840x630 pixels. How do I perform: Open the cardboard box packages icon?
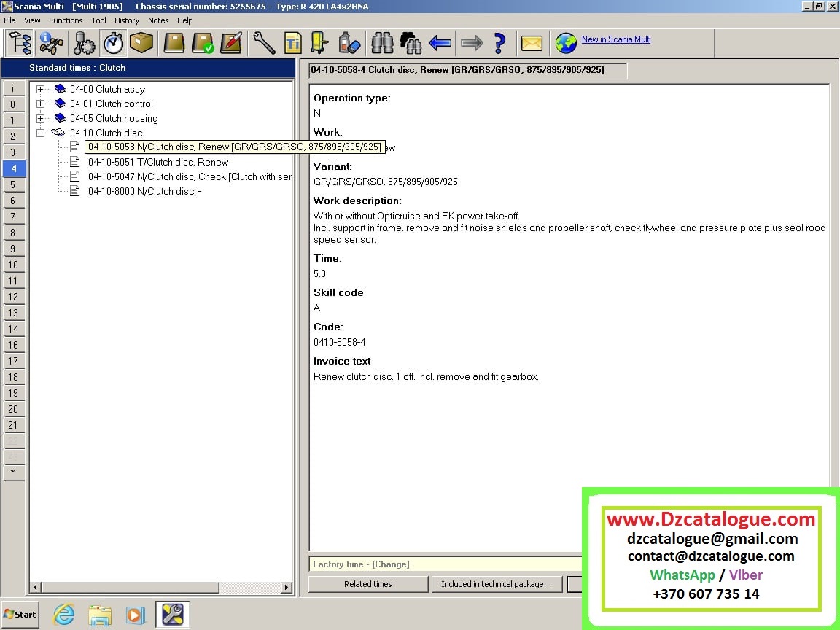click(141, 44)
